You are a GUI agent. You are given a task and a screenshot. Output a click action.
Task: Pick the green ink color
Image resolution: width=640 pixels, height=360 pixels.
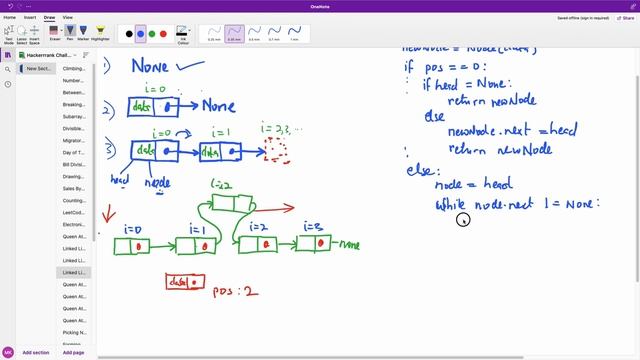(x=152, y=34)
